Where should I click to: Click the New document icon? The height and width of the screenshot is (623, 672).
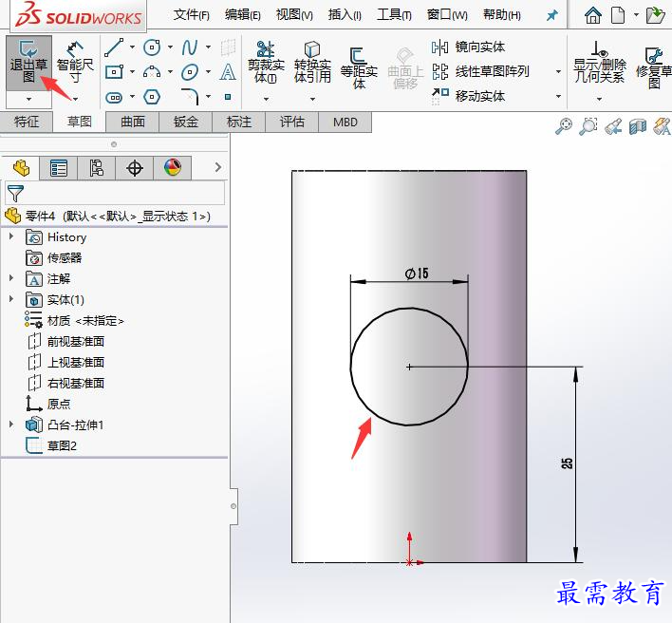tap(618, 15)
